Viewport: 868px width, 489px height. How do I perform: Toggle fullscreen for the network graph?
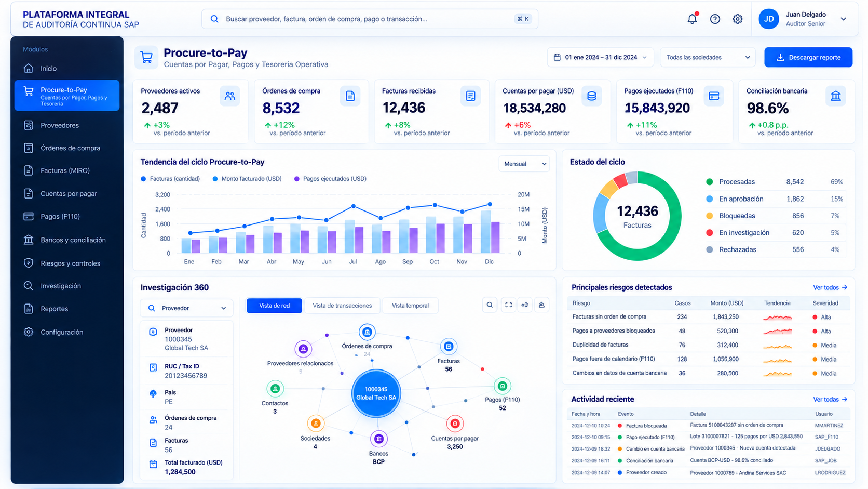[x=509, y=305]
